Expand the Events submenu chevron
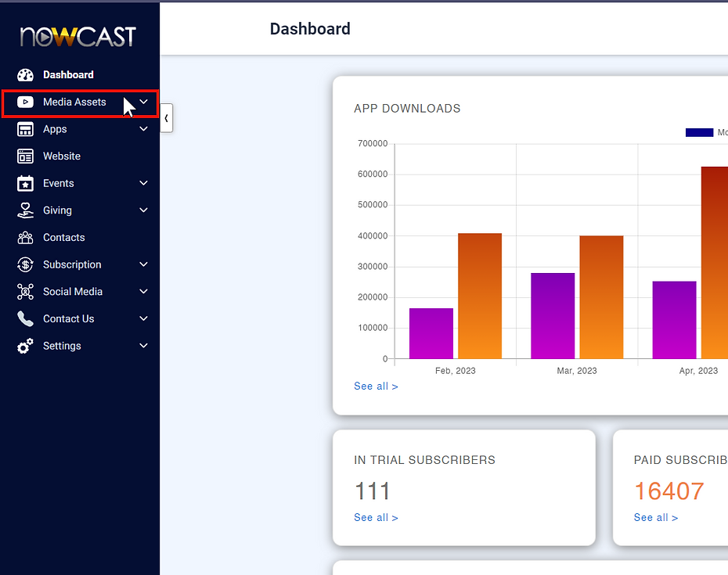Screen dimensions: 728x575 [144, 183]
